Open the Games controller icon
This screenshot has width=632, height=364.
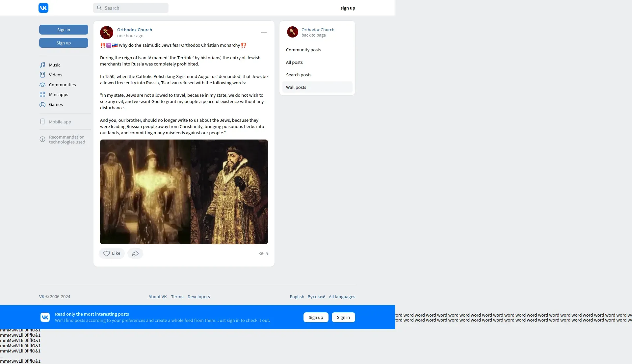[x=42, y=104]
